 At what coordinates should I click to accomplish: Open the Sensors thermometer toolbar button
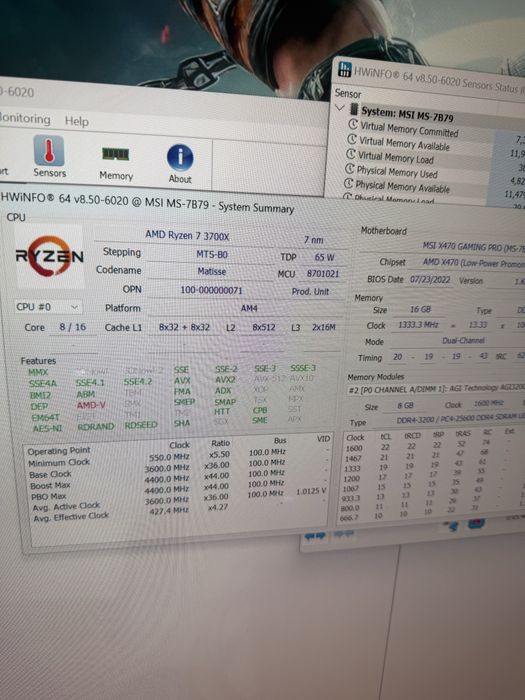pyautogui.click(x=49, y=157)
